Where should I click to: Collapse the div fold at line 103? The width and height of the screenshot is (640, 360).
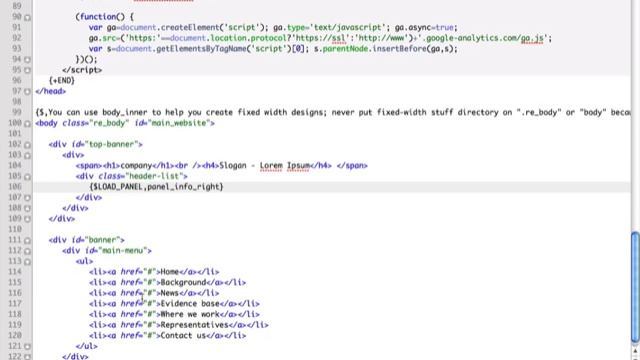coord(27,155)
